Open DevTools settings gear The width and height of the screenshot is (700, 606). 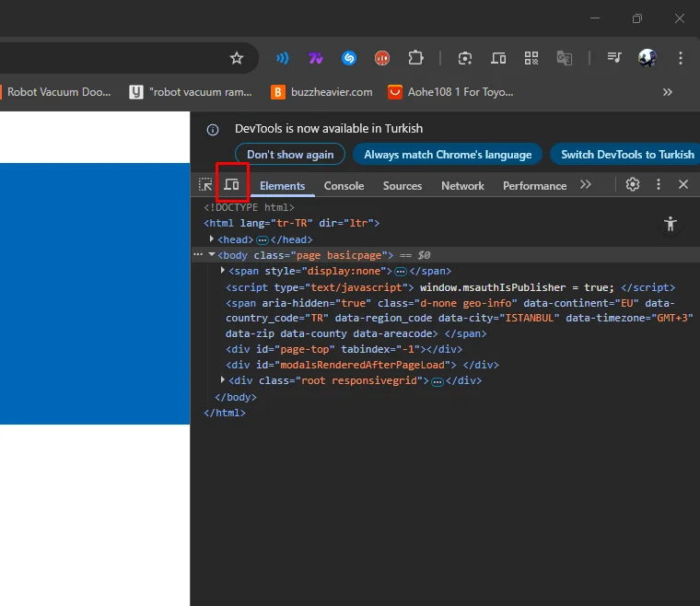coord(632,185)
